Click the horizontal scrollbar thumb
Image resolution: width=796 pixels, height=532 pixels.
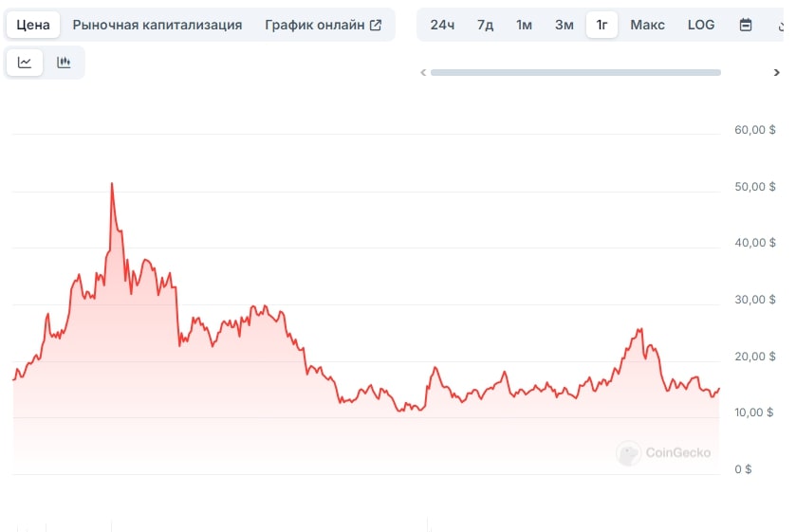575,72
